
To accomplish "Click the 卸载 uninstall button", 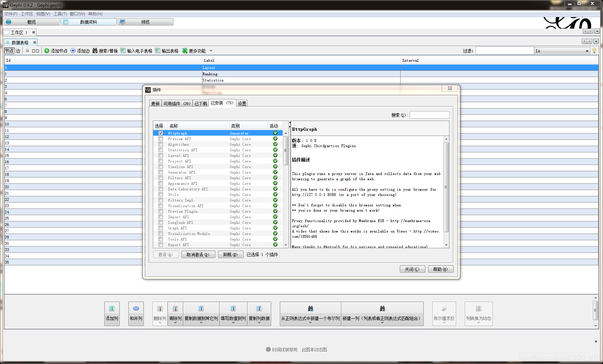I will [230, 255].
